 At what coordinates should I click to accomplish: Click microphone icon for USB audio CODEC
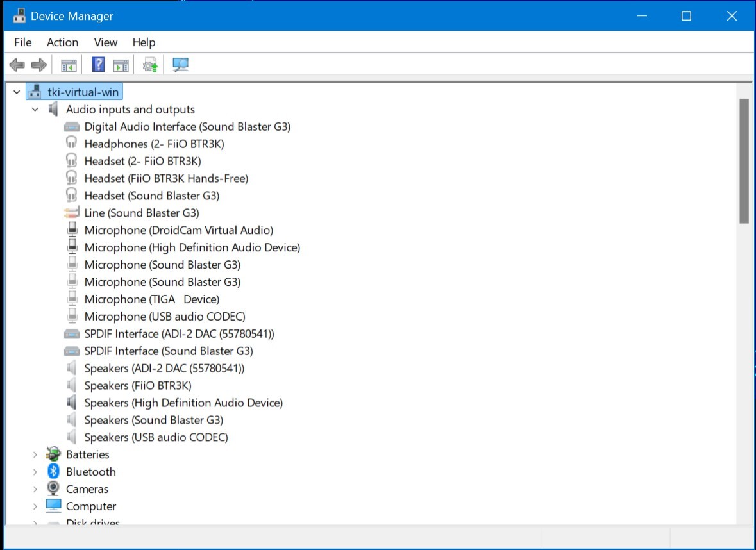(72, 316)
